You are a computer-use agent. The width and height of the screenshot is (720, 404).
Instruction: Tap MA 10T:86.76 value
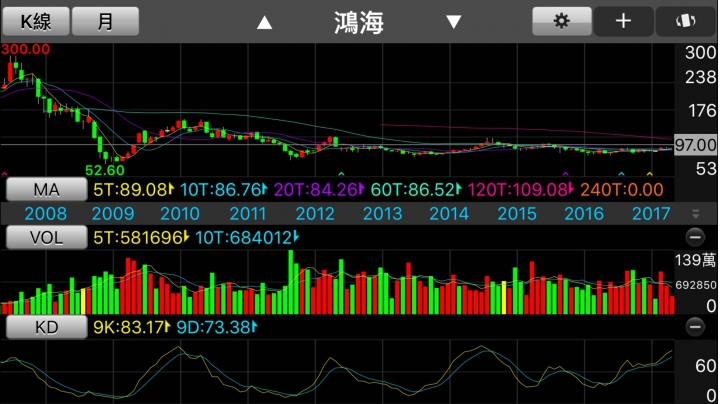coord(224,190)
